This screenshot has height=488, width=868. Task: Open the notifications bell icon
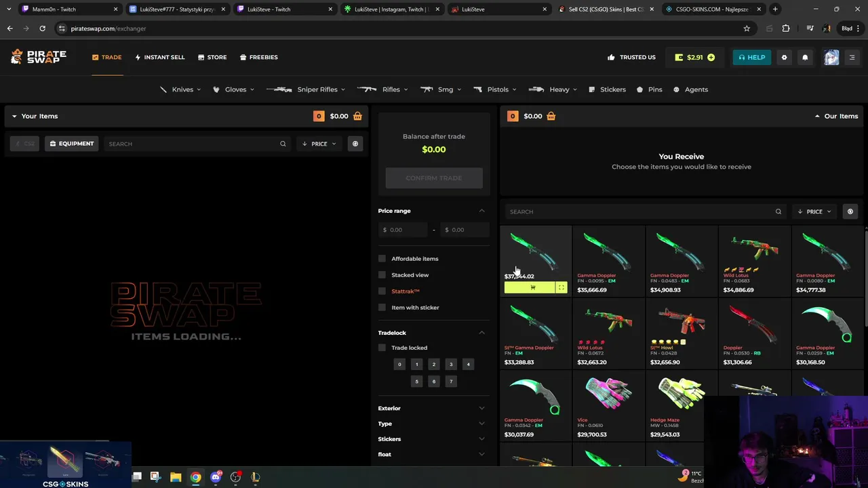pyautogui.click(x=805, y=58)
